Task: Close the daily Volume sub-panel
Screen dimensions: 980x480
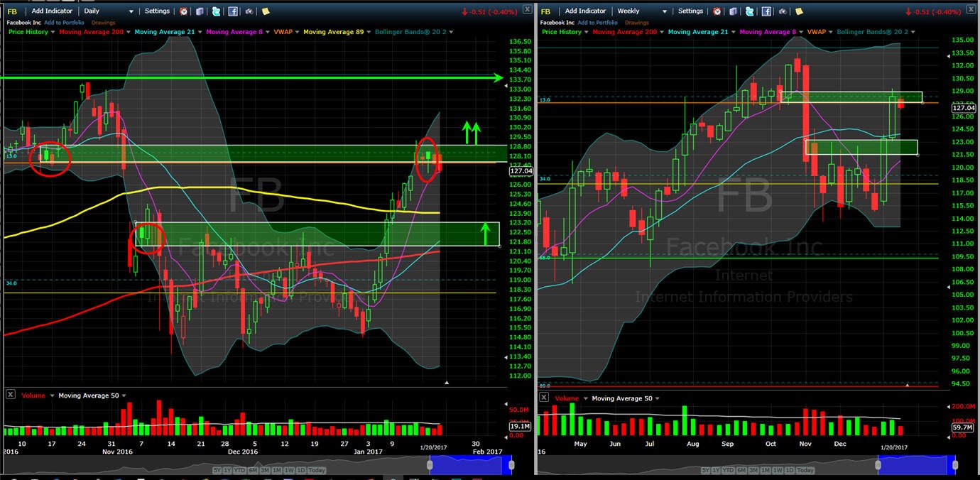Action: tap(10, 395)
